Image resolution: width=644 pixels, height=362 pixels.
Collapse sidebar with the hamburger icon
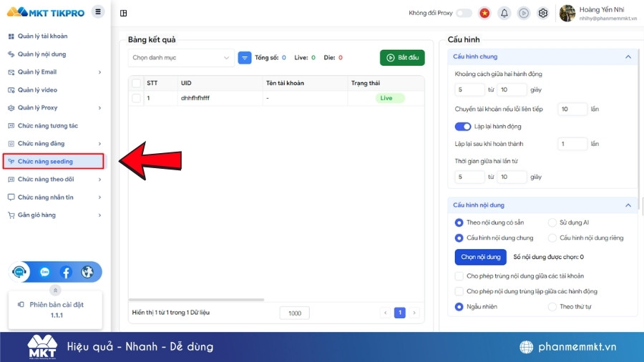[98, 12]
